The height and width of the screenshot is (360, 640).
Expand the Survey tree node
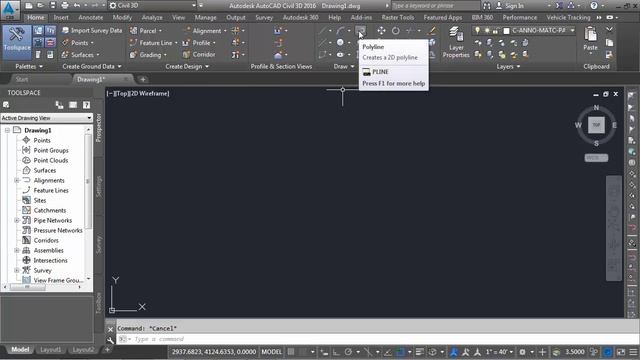(17, 270)
